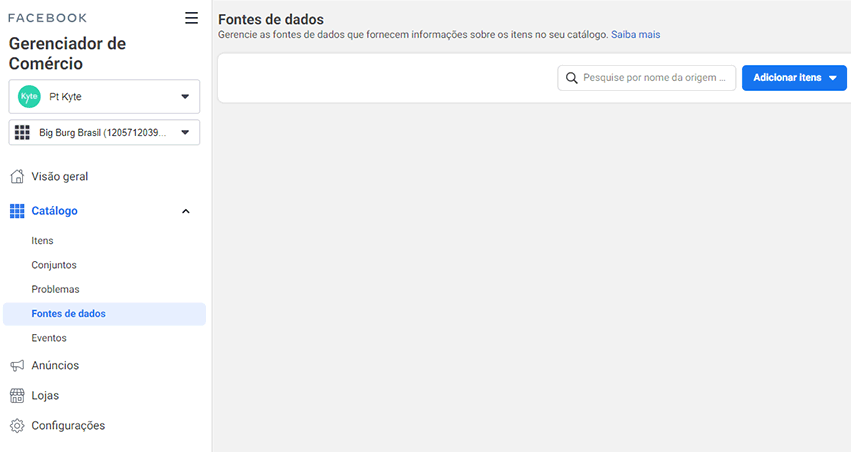The image size is (851, 452).
Task: Click the catalog grid icon beside Big Burg Brasil
Action: pyautogui.click(x=22, y=132)
